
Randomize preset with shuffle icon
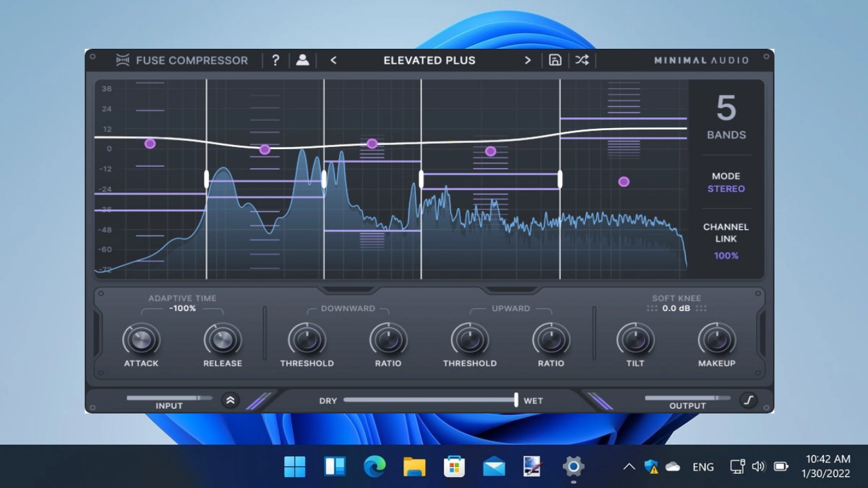pyautogui.click(x=582, y=60)
